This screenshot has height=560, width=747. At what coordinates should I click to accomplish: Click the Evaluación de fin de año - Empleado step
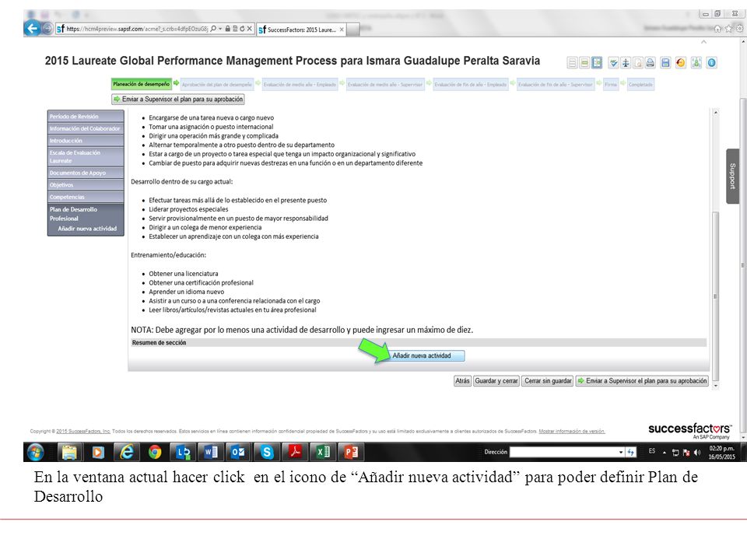pyautogui.click(x=470, y=85)
